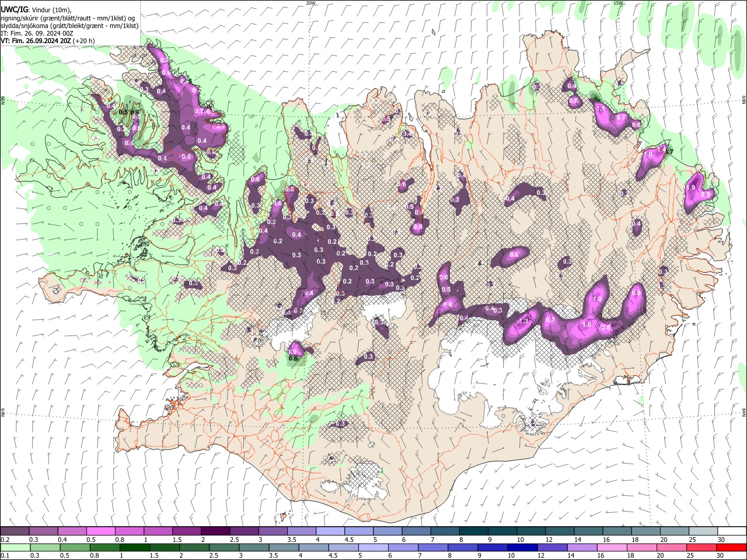Image resolution: width=747 pixels, height=560 pixels.
Task: Click the 'VT: Fim. 26.09.2024 20Z (+20 h)' line
Action: coord(48,41)
